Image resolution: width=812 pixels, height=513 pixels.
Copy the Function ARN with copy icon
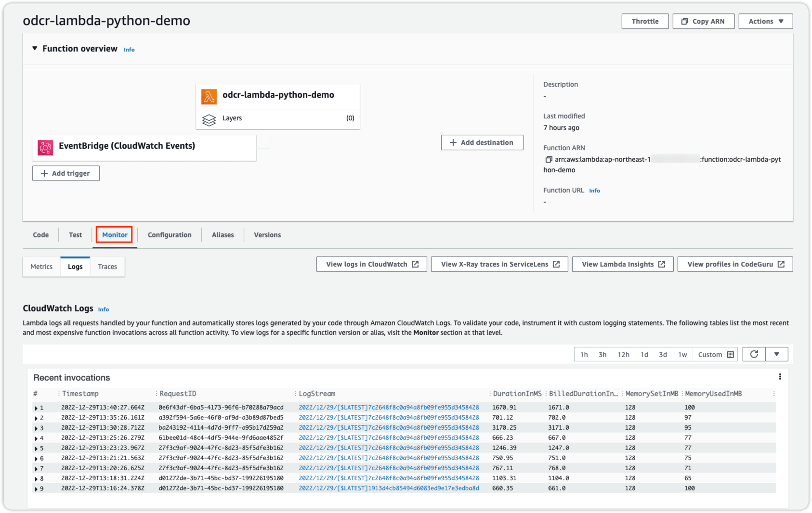click(548, 159)
